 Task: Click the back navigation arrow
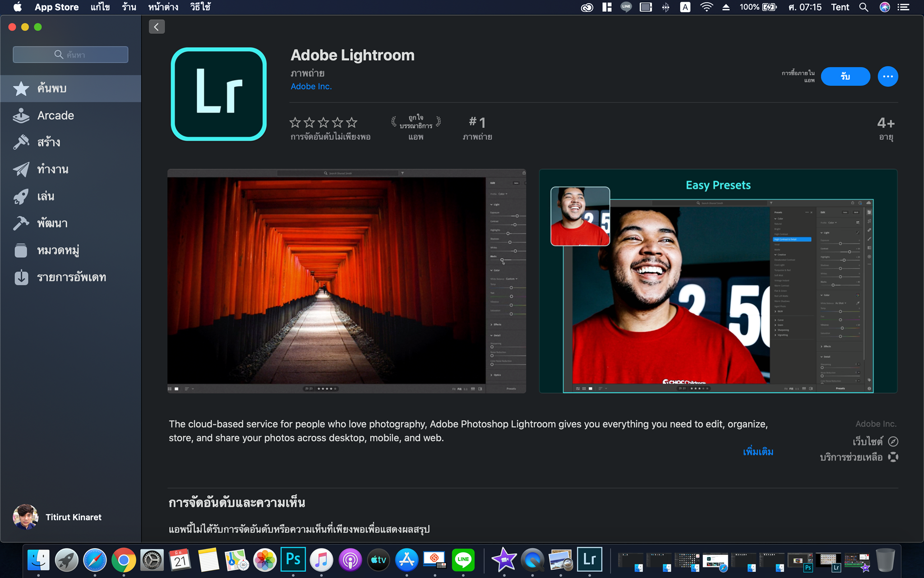(x=156, y=27)
